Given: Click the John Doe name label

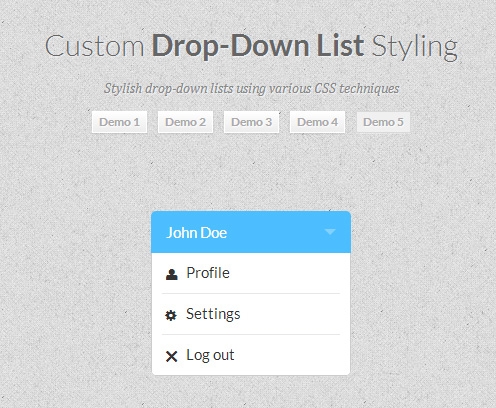Looking at the screenshot, I should [197, 233].
